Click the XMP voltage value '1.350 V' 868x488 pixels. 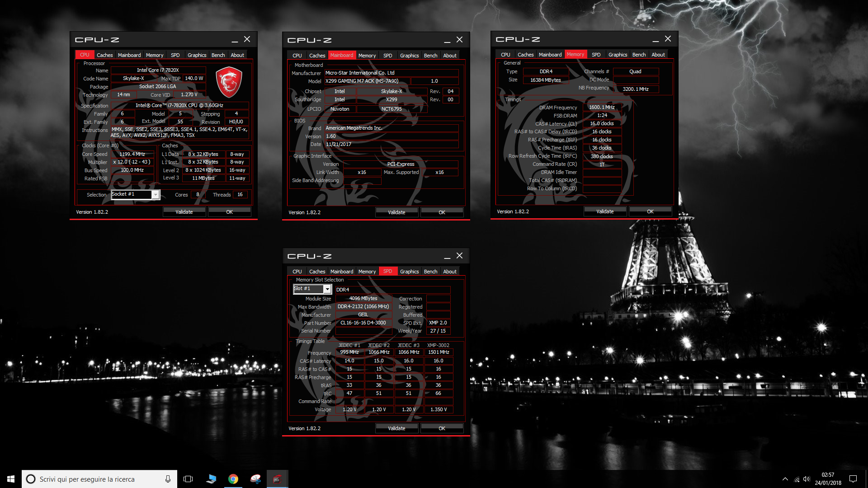(439, 410)
